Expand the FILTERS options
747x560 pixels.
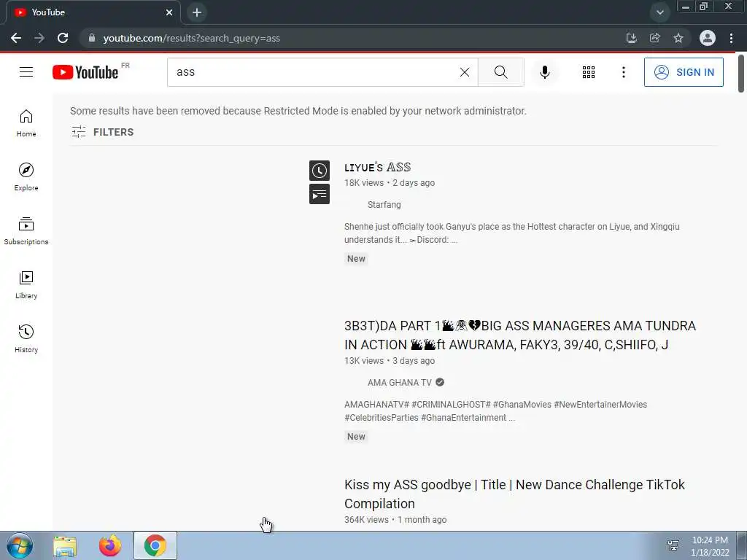click(102, 132)
